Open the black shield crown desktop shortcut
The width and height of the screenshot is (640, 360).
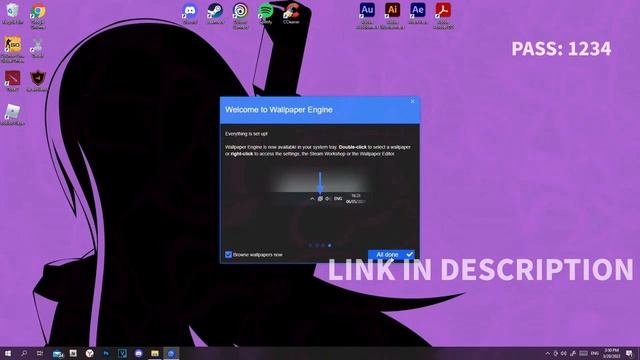(x=38, y=80)
